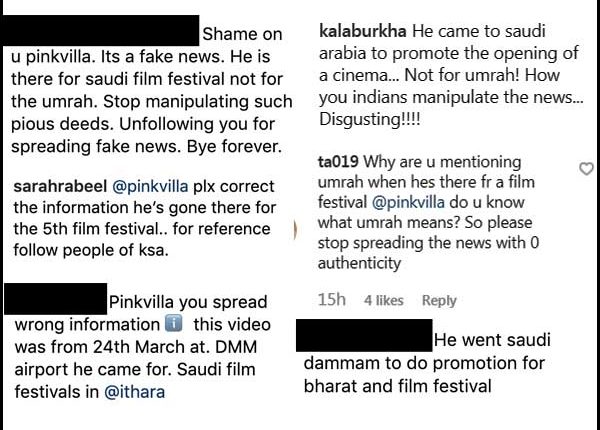Screen dimensions: 600x430
Task: Select the comment text about '5th film festival'
Action: (x=145, y=218)
